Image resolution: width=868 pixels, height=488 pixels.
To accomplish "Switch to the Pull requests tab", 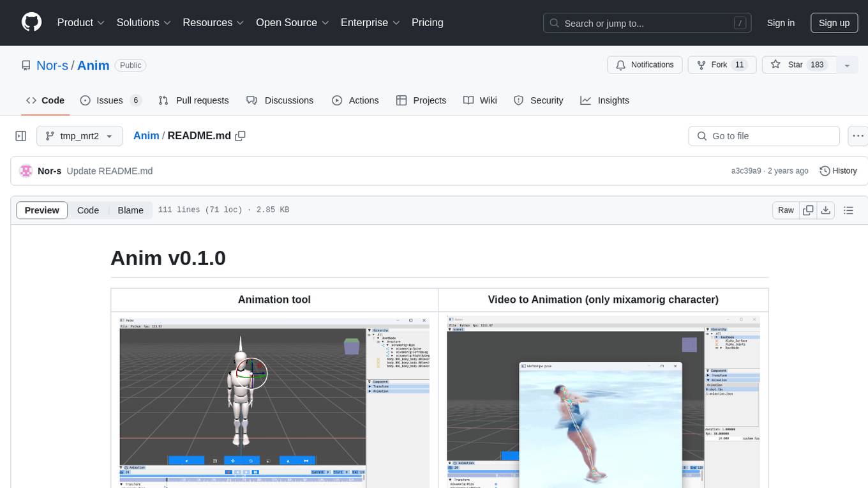I will tap(193, 100).
